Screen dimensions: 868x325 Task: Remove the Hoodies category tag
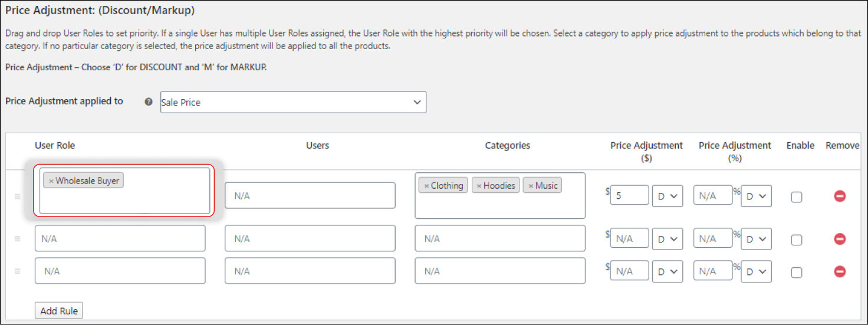(479, 186)
